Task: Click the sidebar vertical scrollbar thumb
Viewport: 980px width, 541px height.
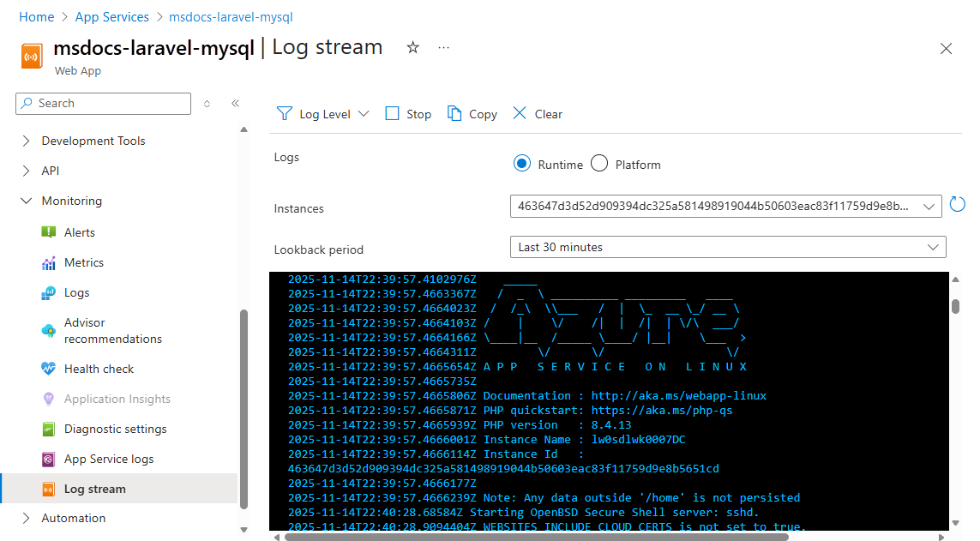Action: 243,409
